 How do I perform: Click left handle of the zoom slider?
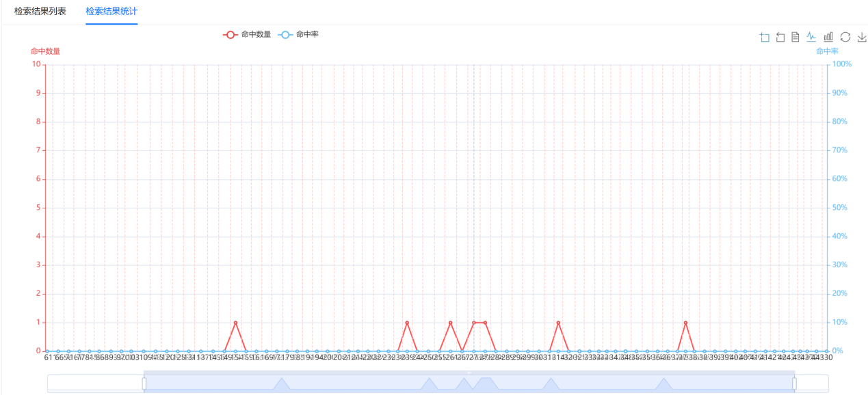(x=144, y=384)
